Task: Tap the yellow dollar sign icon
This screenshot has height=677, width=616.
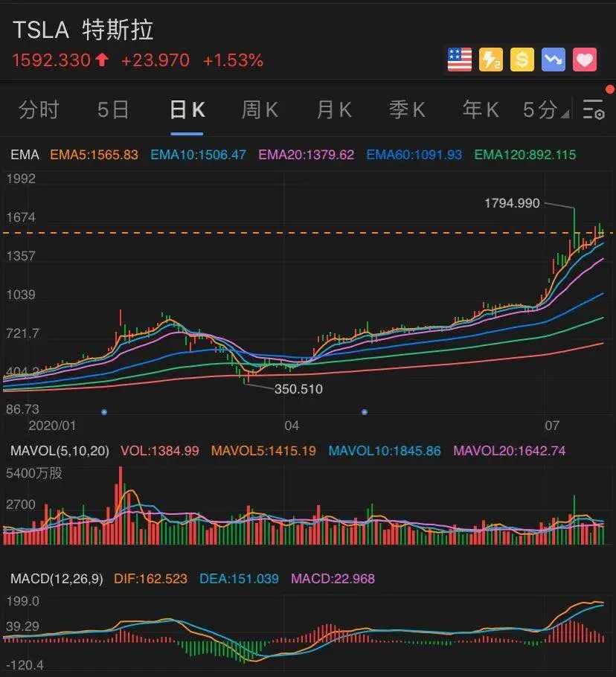Action: click(x=522, y=60)
